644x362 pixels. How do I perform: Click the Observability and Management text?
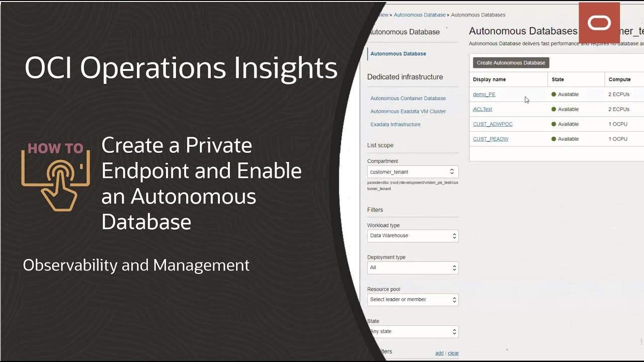[136, 265]
